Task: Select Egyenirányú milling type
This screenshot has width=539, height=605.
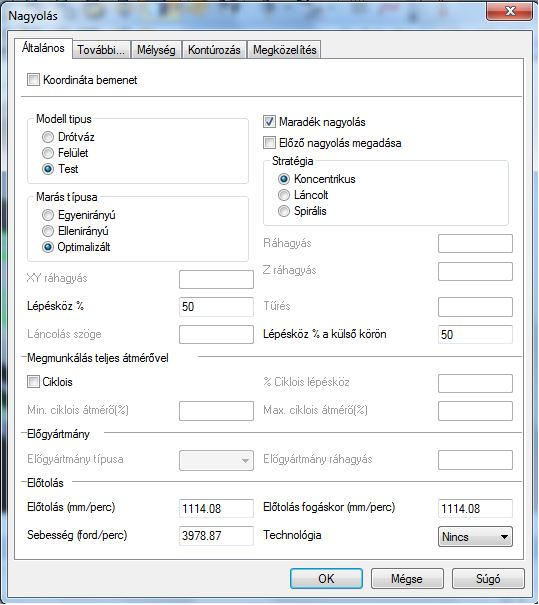Action: tap(48, 215)
